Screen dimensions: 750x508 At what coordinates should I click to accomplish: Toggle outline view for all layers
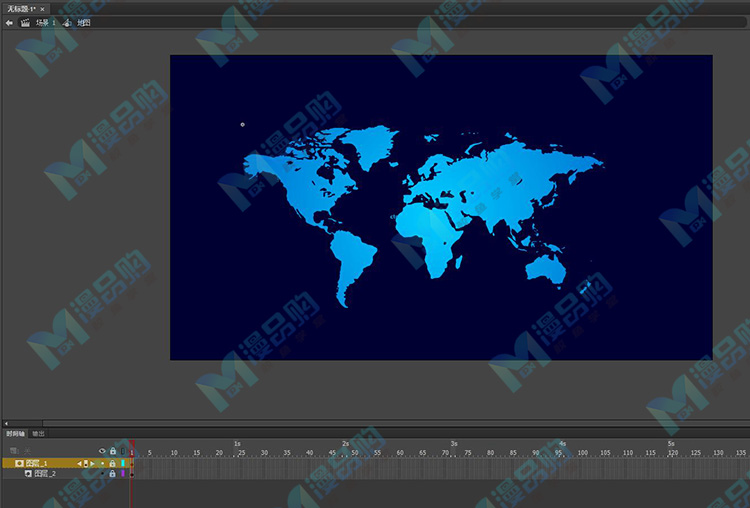point(123,451)
